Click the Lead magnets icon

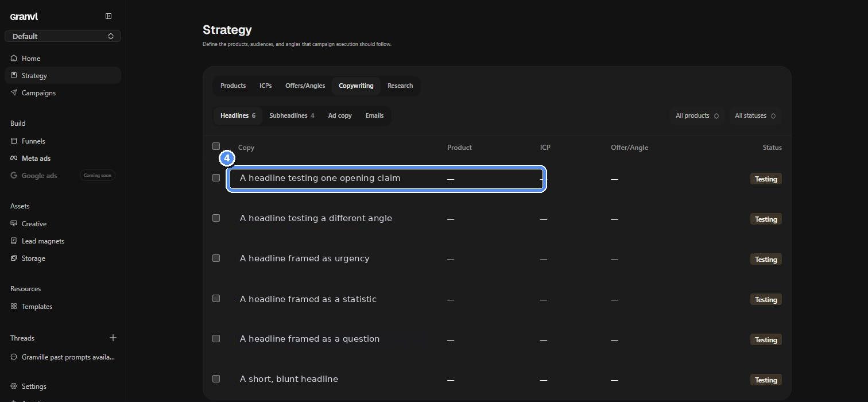tap(14, 241)
